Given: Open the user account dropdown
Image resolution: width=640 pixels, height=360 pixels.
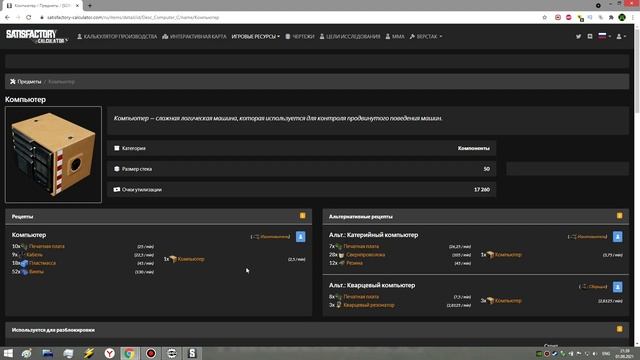Looking at the screenshot, I should click(621, 36).
